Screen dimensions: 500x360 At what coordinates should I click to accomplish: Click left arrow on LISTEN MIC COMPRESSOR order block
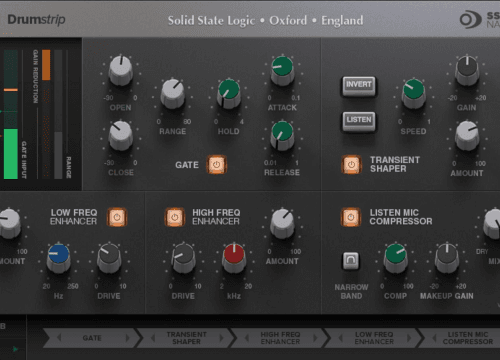click(435, 338)
